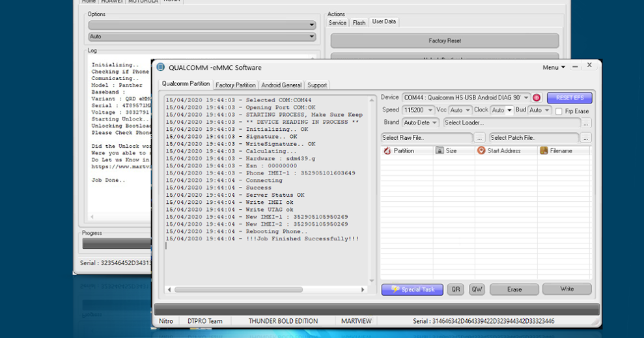Click the Filename column package icon

(544, 150)
